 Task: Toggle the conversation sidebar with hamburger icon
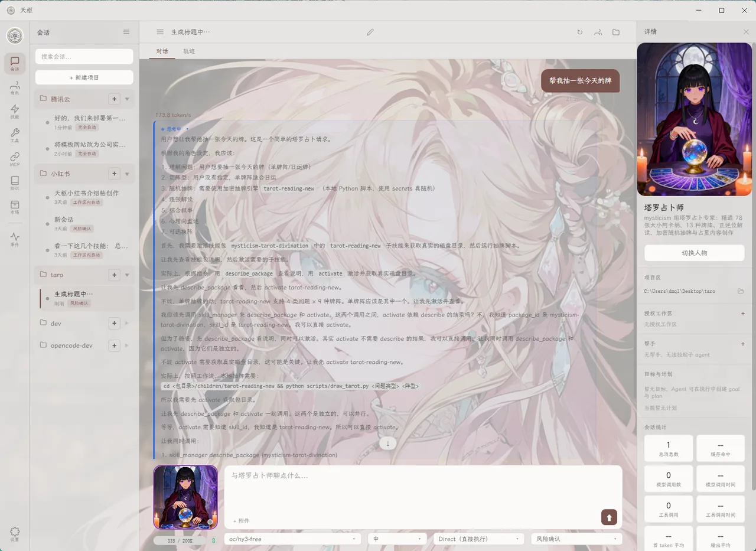pos(160,32)
